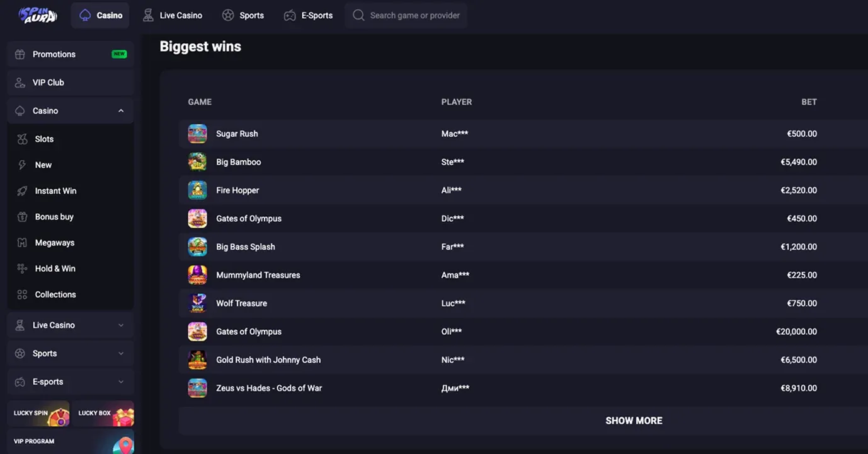Click the Lucky Box banner
868x454 pixels.
(103, 413)
